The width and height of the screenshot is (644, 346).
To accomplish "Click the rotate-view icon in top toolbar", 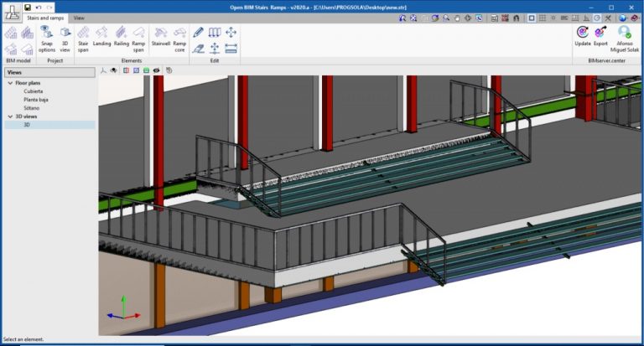I will (x=435, y=18).
